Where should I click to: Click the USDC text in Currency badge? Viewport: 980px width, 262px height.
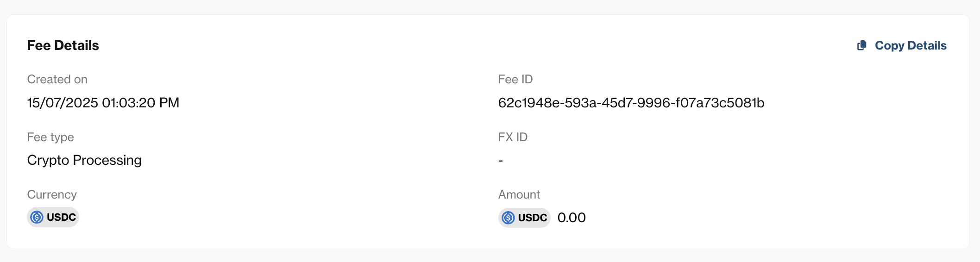coord(61,217)
